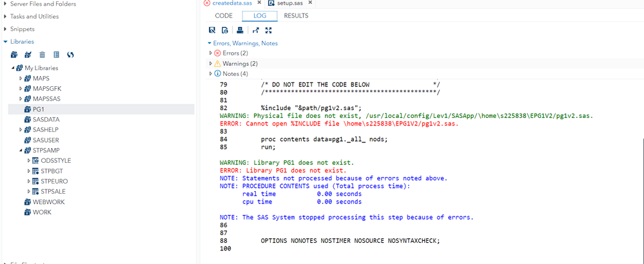The image size is (644, 264).
Task: Expand the MAPS library arrow
Action: click(x=21, y=79)
